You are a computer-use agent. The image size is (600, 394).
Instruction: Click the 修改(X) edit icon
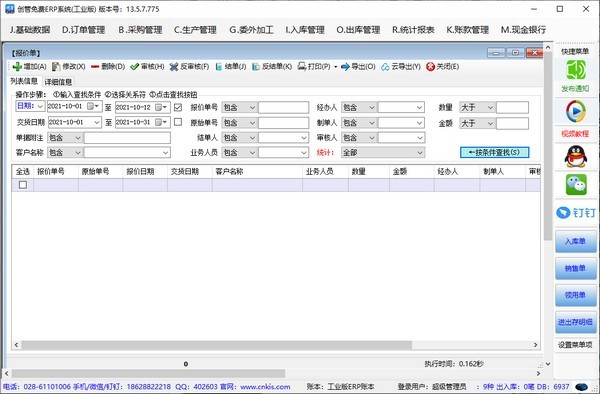click(x=56, y=67)
